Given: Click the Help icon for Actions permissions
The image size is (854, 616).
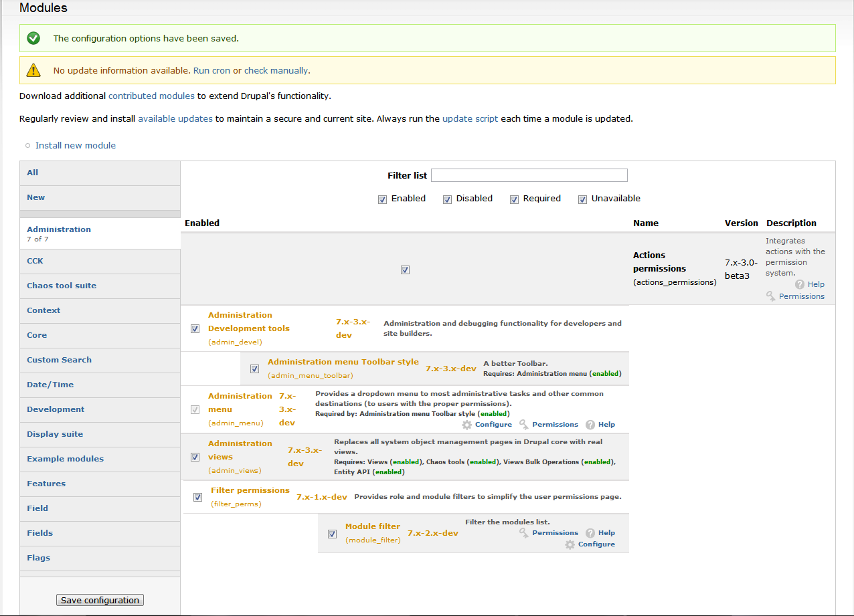Looking at the screenshot, I should pos(799,284).
